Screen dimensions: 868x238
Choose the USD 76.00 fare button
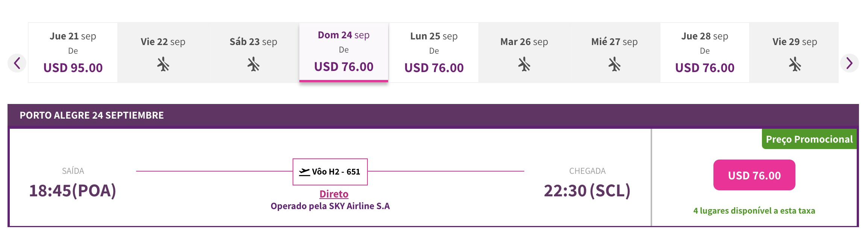coord(754,175)
